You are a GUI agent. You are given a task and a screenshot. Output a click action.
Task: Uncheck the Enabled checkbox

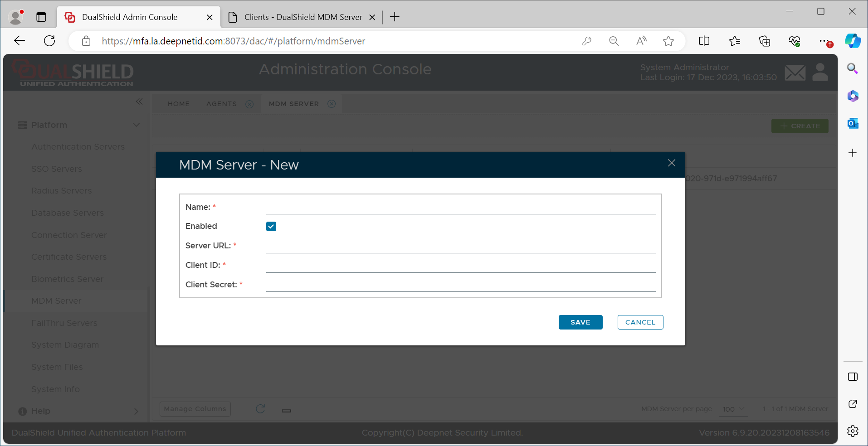click(271, 227)
